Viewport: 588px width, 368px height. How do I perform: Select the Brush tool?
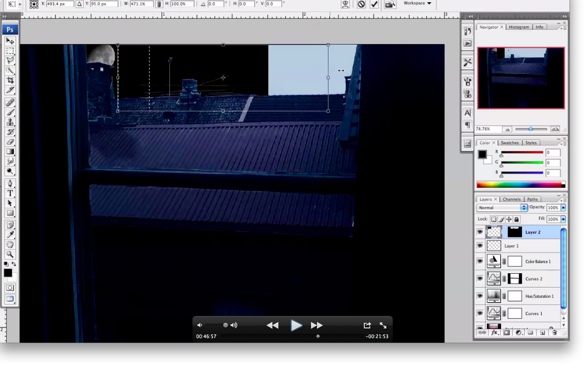[10, 112]
